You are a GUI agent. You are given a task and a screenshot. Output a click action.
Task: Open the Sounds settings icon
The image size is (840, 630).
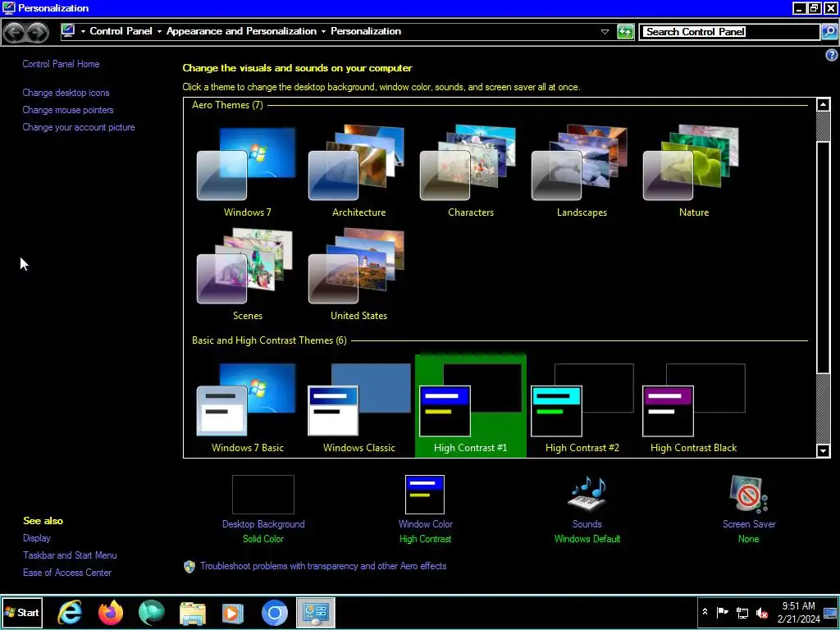tap(587, 493)
